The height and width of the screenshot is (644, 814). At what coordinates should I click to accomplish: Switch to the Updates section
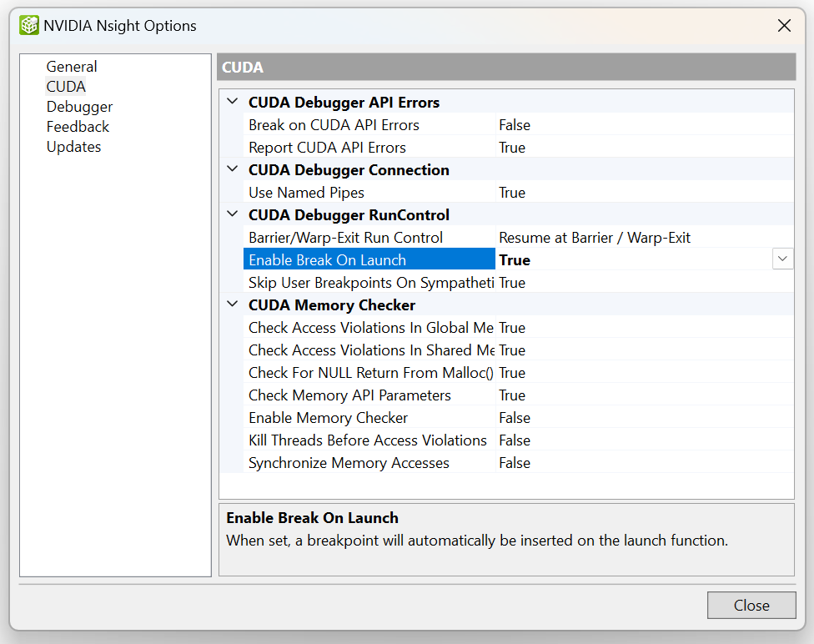click(x=73, y=146)
